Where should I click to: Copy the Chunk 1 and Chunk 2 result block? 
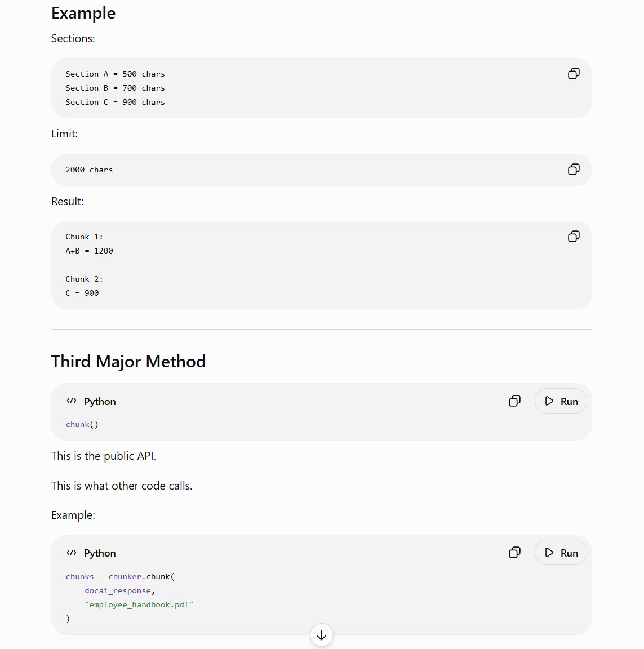tap(574, 237)
